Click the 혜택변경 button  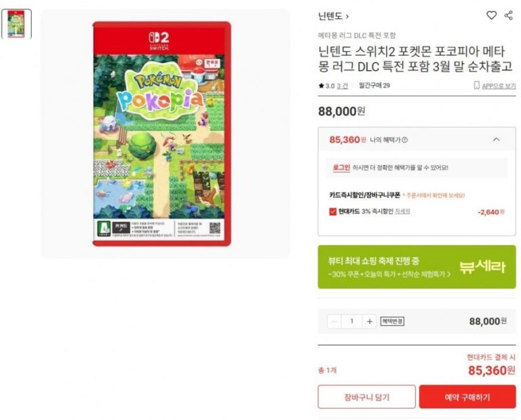coord(392,322)
